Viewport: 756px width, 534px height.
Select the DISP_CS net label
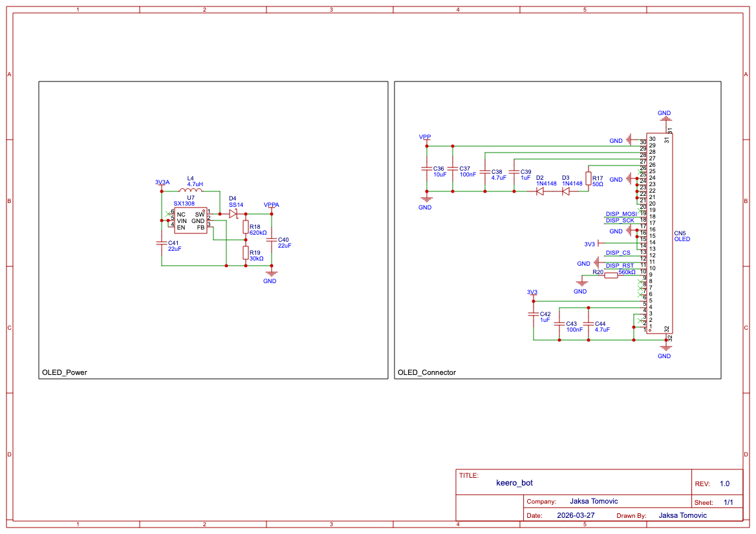(x=619, y=253)
